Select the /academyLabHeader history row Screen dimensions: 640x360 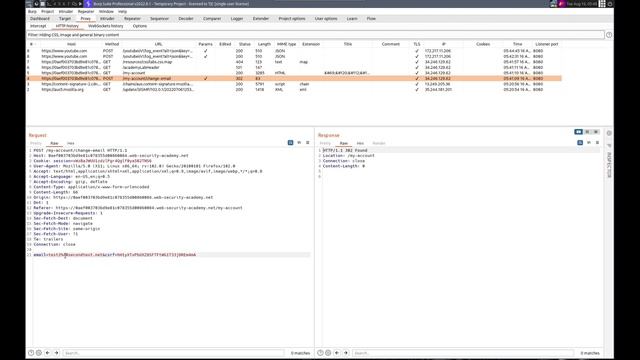point(294,67)
